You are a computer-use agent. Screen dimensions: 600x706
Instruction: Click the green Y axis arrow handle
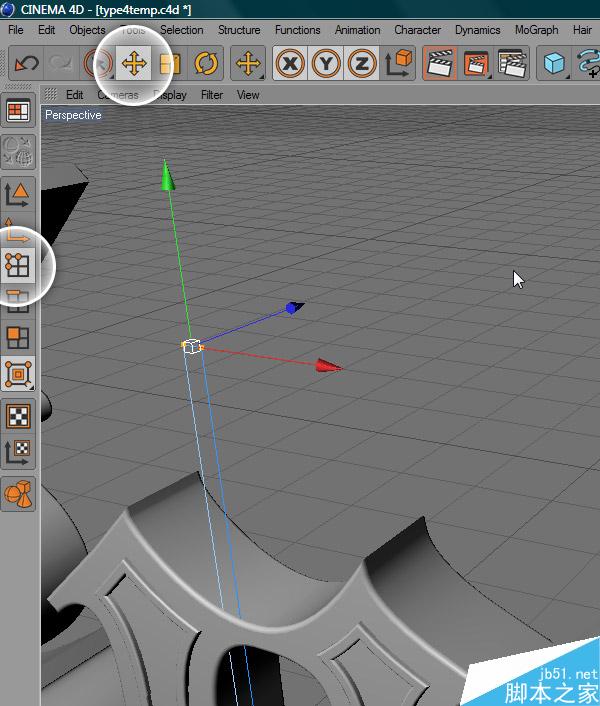pos(167,175)
